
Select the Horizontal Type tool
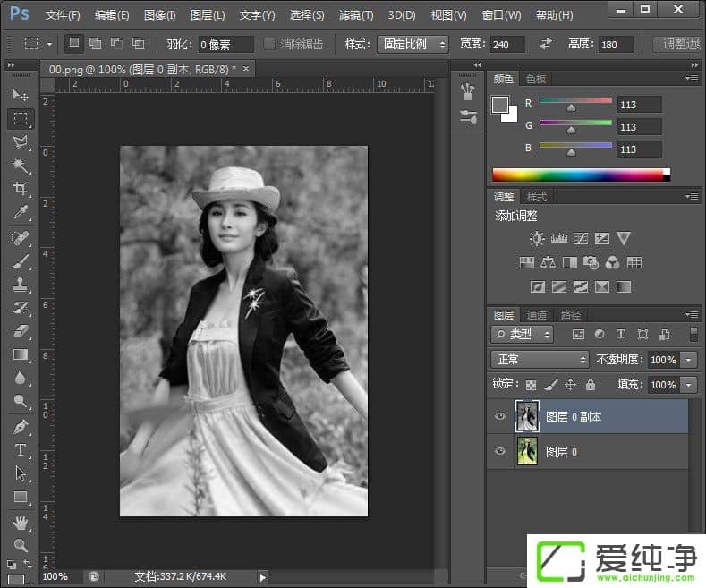tap(21, 450)
